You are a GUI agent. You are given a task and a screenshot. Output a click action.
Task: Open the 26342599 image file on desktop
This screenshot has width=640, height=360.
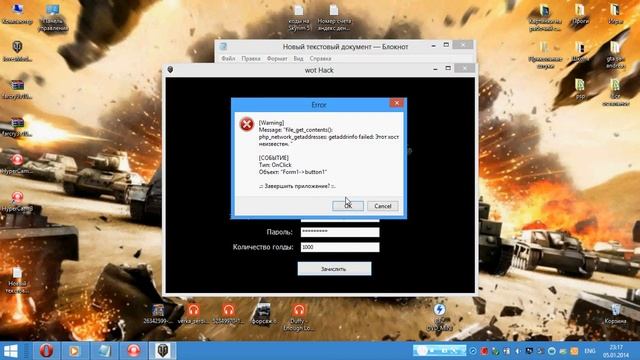coord(158,314)
